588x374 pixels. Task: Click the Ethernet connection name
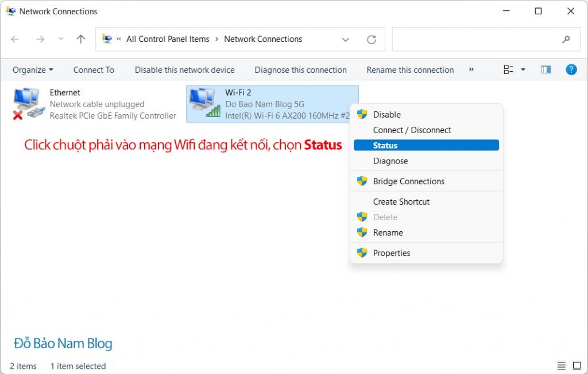coord(65,92)
